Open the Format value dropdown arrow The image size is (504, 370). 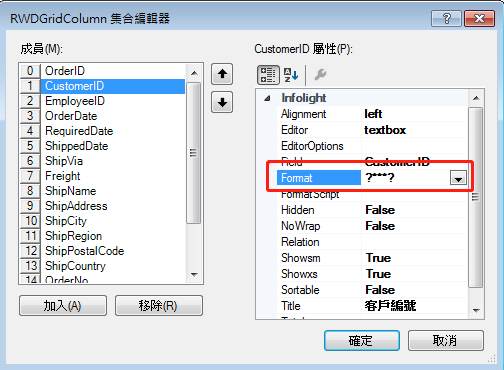coord(458,178)
